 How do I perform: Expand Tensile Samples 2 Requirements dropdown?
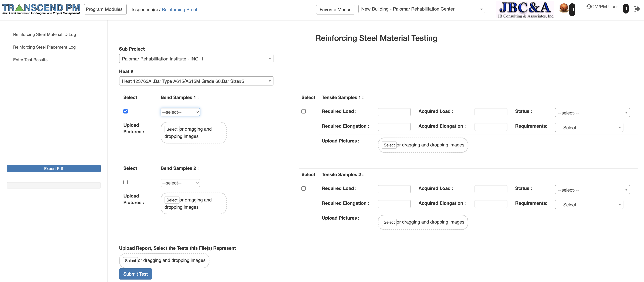tap(589, 204)
